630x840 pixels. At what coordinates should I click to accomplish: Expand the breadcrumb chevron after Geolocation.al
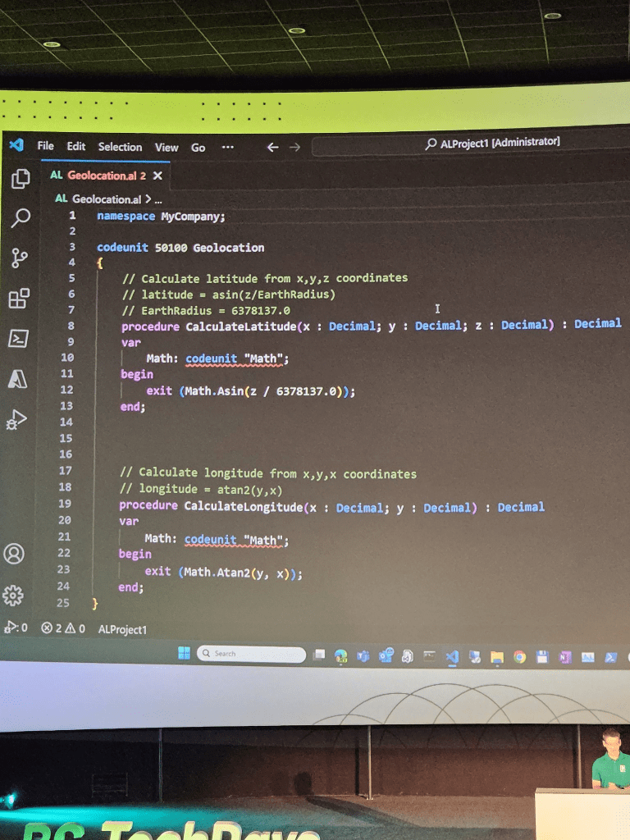(148, 199)
